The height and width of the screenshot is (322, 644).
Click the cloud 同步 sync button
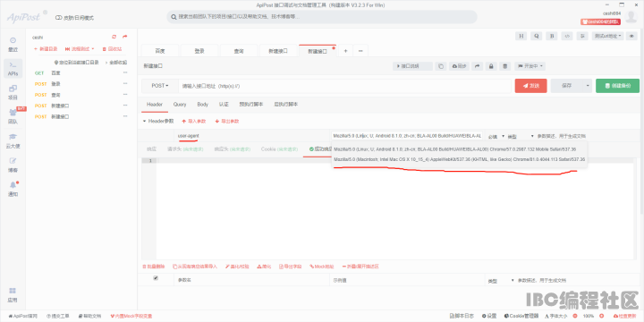(x=459, y=66)
